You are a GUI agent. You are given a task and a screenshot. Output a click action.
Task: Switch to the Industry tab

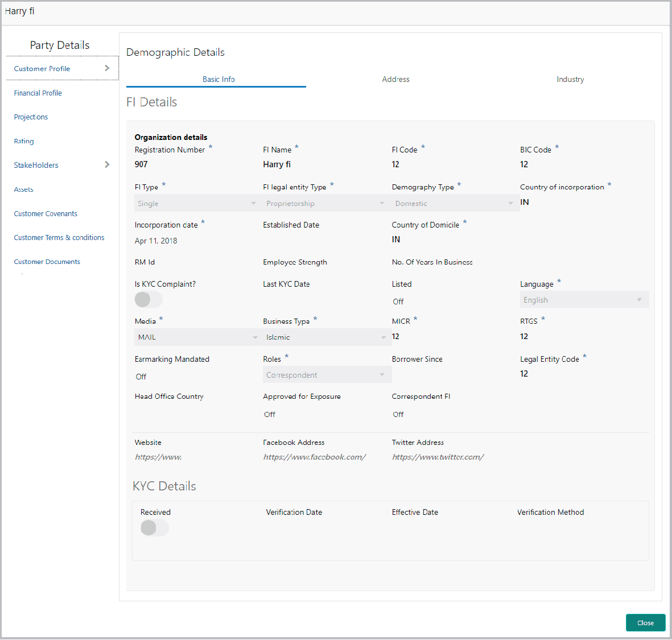pos(570,79)
